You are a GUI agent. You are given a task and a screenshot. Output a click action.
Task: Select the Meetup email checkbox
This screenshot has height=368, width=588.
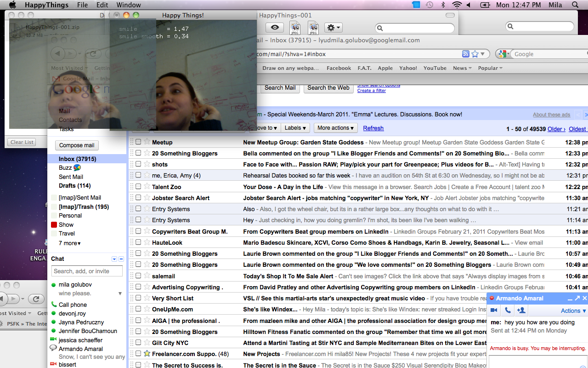point(138,142)
